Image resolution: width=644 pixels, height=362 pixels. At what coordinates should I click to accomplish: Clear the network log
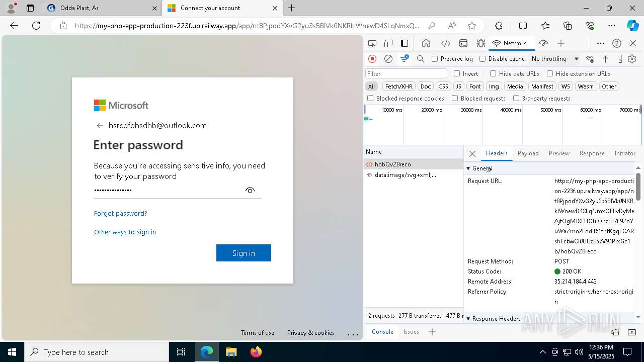tap(388, 59)
